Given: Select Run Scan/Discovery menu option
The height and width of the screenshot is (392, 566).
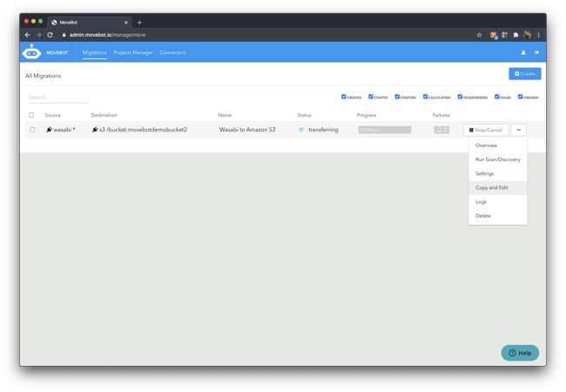Looking at the screenshot, I should [x=497, y=159].
